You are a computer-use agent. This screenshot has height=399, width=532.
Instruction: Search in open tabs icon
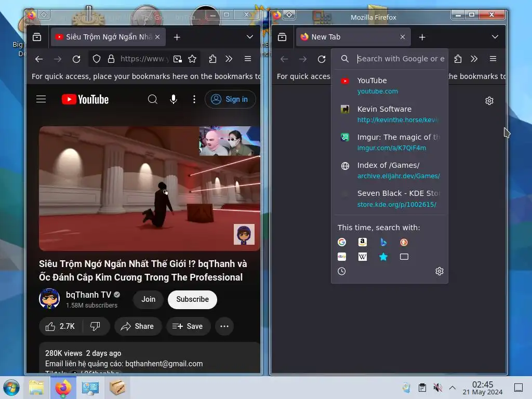pos(404,257)
